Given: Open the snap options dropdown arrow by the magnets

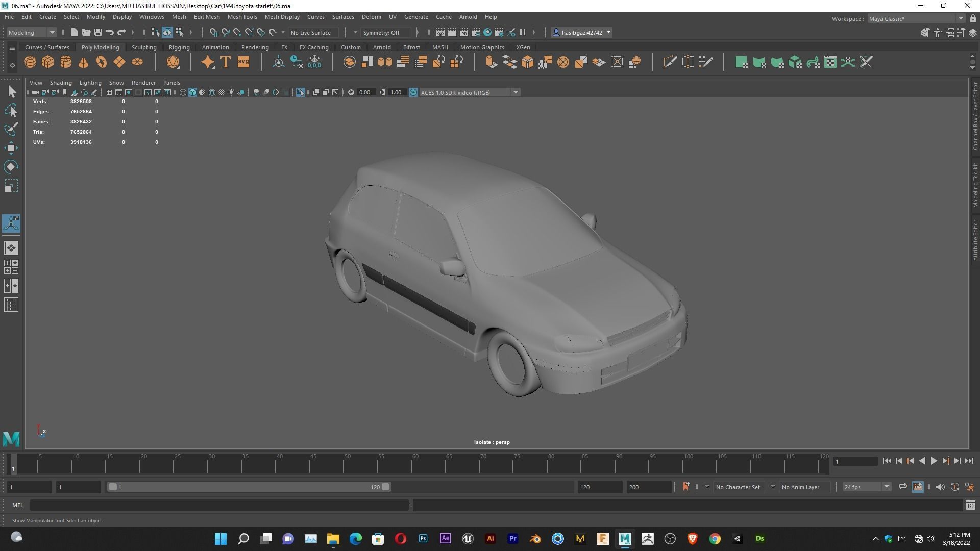Looking at the screenshot, I should [x=283, y=32].
